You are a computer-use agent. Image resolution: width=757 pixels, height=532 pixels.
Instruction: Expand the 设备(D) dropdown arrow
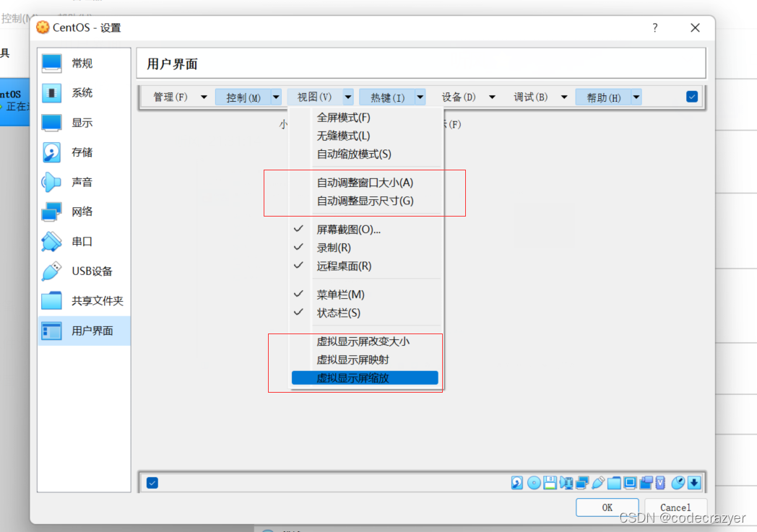(x=492, y=97)
